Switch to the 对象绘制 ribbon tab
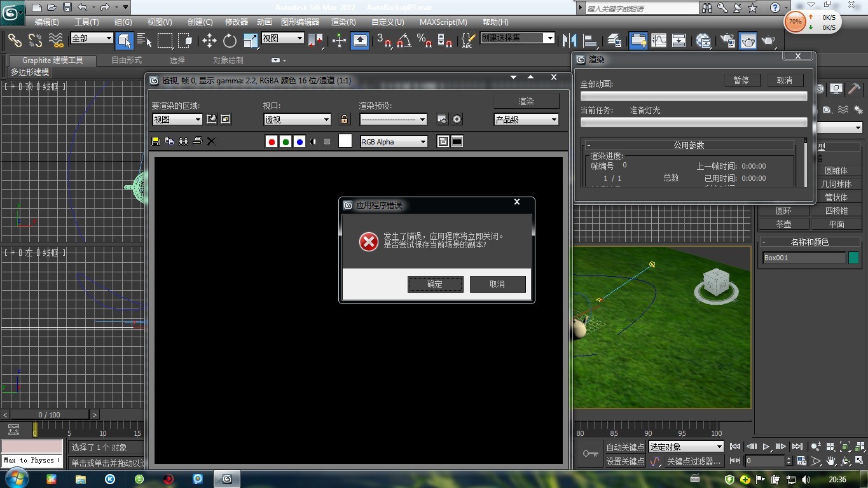868x488 pixels. pos(228,60)
